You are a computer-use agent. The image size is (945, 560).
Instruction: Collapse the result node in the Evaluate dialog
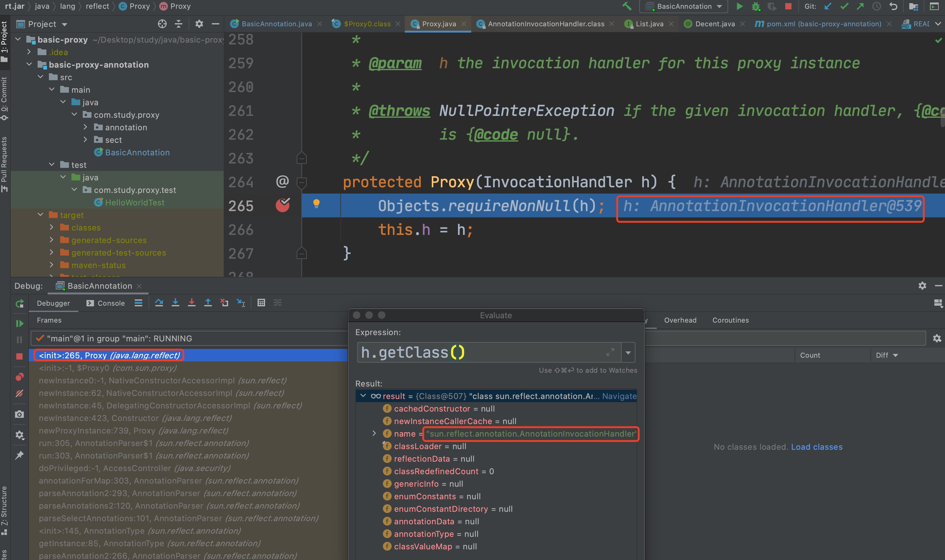[363, 396]
